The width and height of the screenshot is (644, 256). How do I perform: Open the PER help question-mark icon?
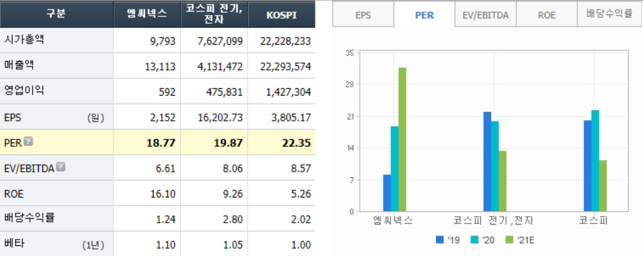point(29,142)
